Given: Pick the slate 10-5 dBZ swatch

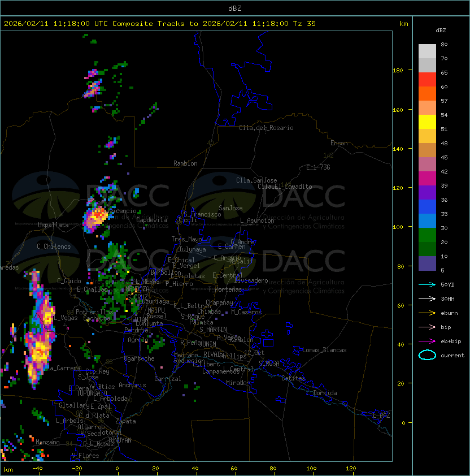Looking at the screenshot, I should click(427, 263).
